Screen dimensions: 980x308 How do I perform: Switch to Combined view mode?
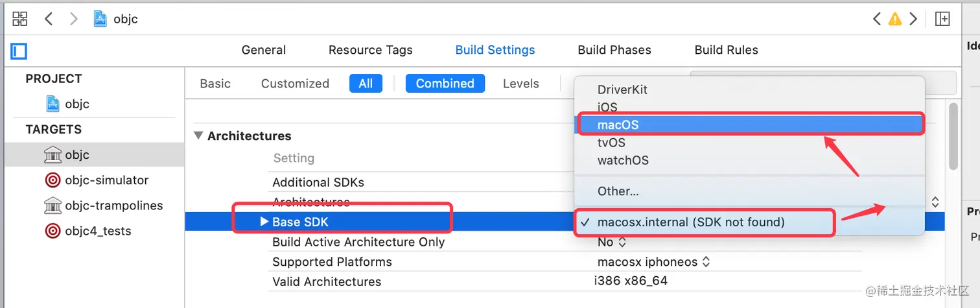(445, 84)
